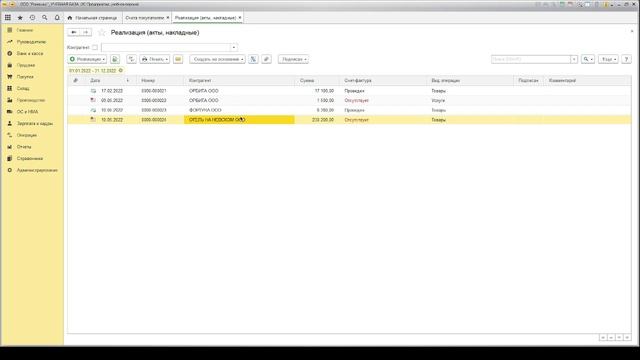Open the Создать на основании dropdown
The image size is (640, 360).
218,59
